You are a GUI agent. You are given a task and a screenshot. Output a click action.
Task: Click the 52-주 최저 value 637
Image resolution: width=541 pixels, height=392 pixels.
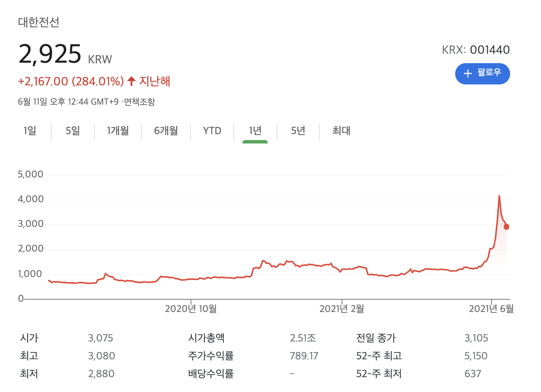click(473, 374)
